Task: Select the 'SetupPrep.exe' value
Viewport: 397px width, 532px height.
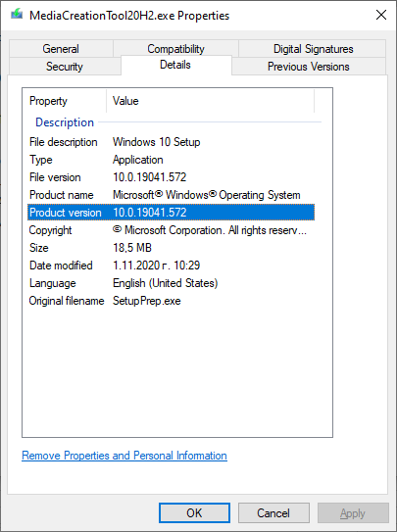Action: click(x=147, y=301)
